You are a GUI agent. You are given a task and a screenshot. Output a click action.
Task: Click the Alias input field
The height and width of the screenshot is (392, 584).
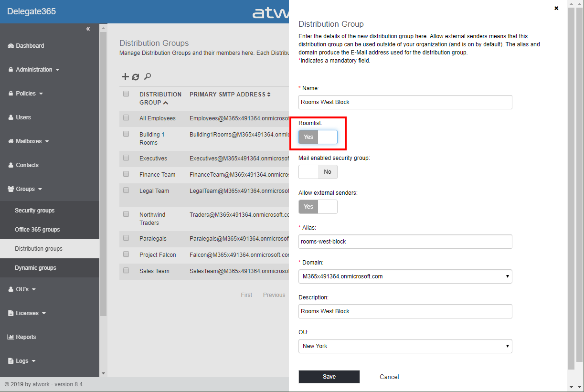[405, 242]
